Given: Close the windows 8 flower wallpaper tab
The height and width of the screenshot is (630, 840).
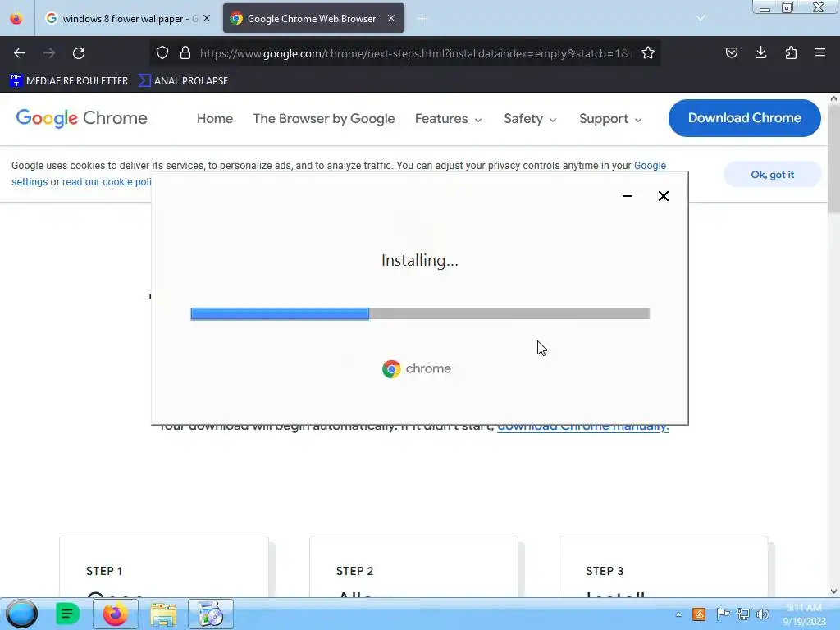Looking at the screenshot, I should coord(207,18).
